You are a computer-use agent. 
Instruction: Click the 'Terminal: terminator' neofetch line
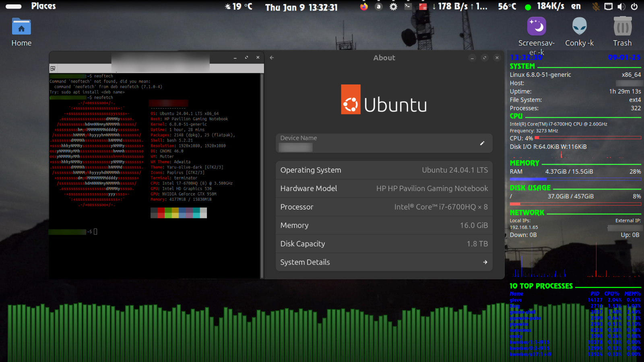[174, 178]
